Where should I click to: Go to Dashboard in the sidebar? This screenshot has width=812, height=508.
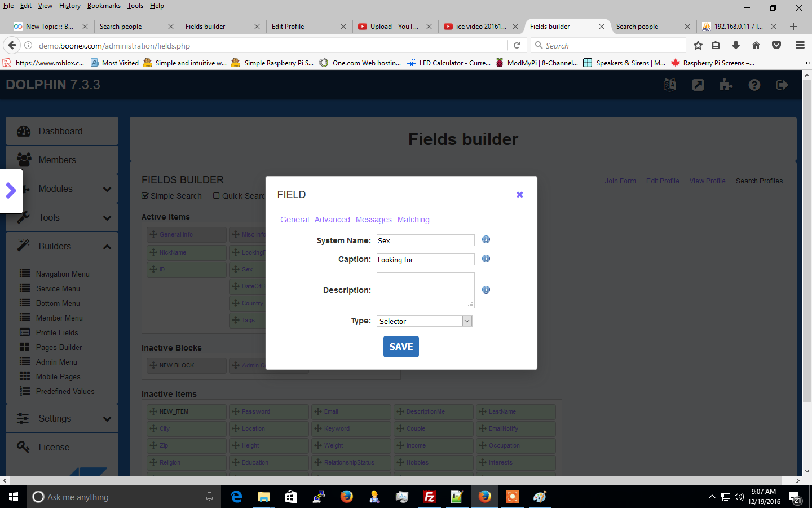[62, 131]
